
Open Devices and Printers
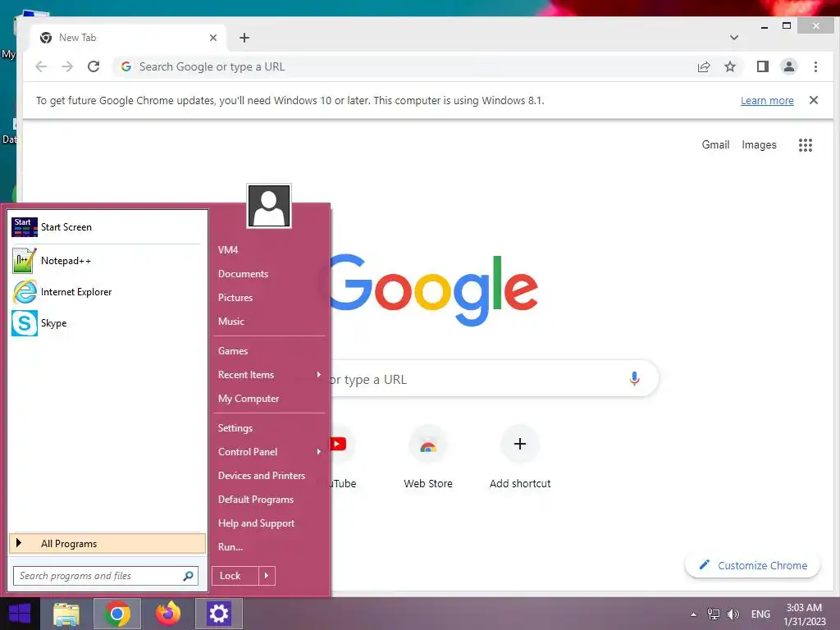(262, 476)
